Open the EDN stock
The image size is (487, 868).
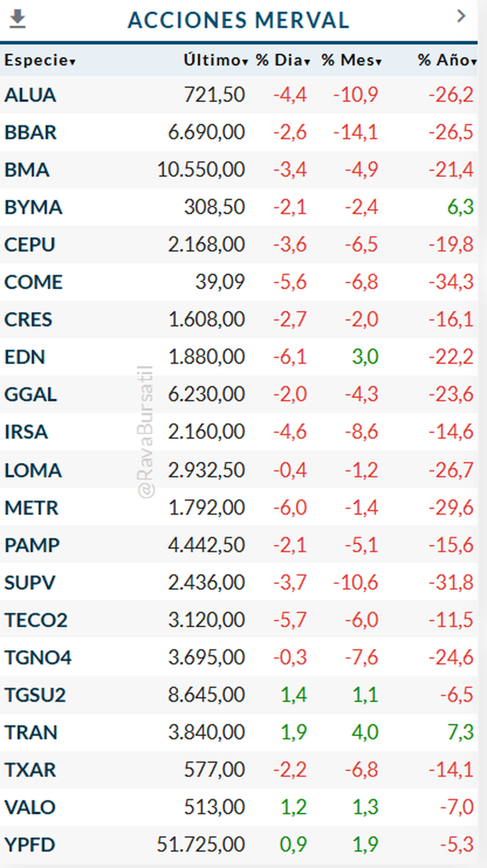click(x=25, y=357)
